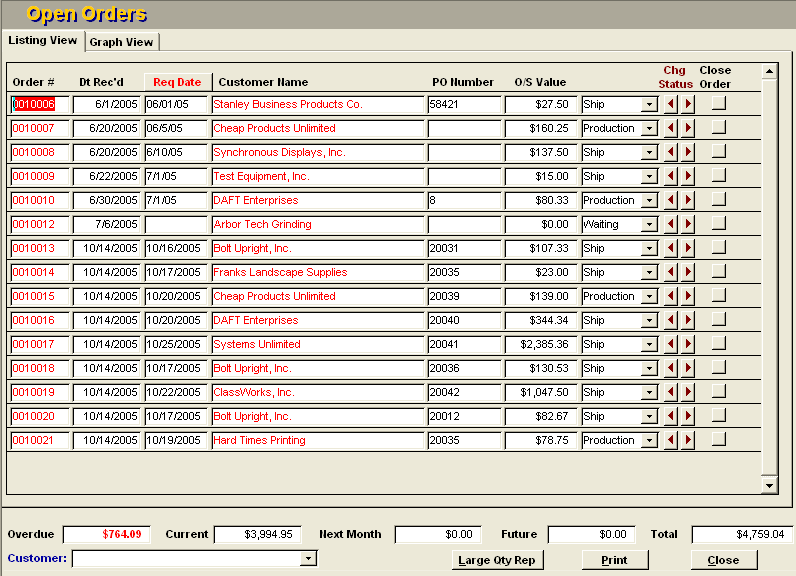This screenshot has height=576, width=796.
Task: Open status dropdown for order 0010015
Action: [x=649, y=296]
